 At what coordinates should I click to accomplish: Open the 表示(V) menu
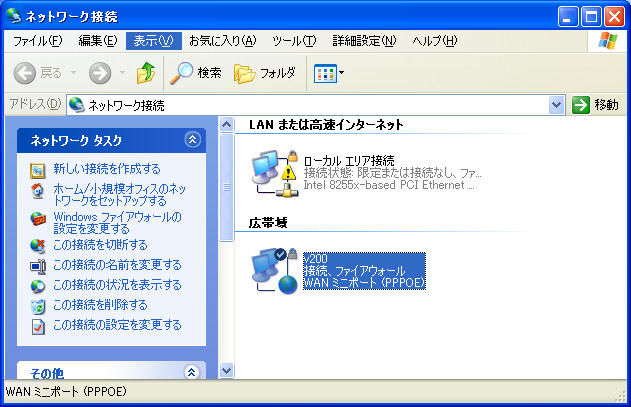click(x=153, y=41)
